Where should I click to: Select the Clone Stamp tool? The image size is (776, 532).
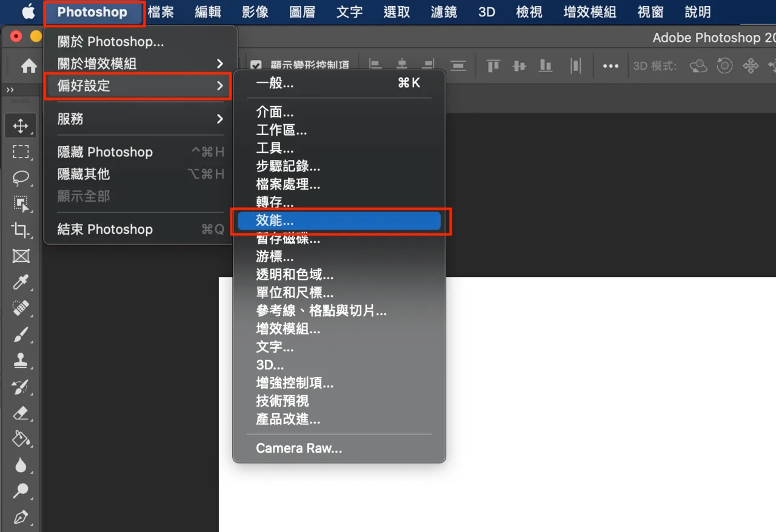21,361
